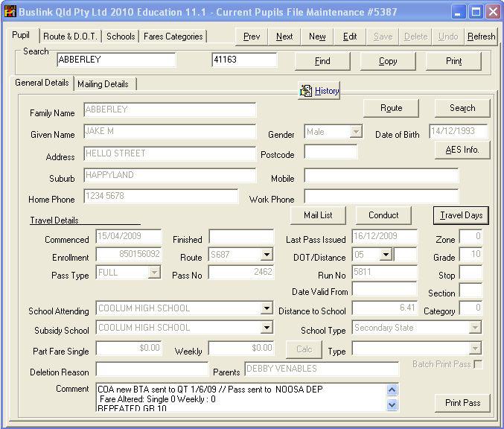Click the Suburb field HAPPYLAND
504x429 pixels.
click(170, 175)
